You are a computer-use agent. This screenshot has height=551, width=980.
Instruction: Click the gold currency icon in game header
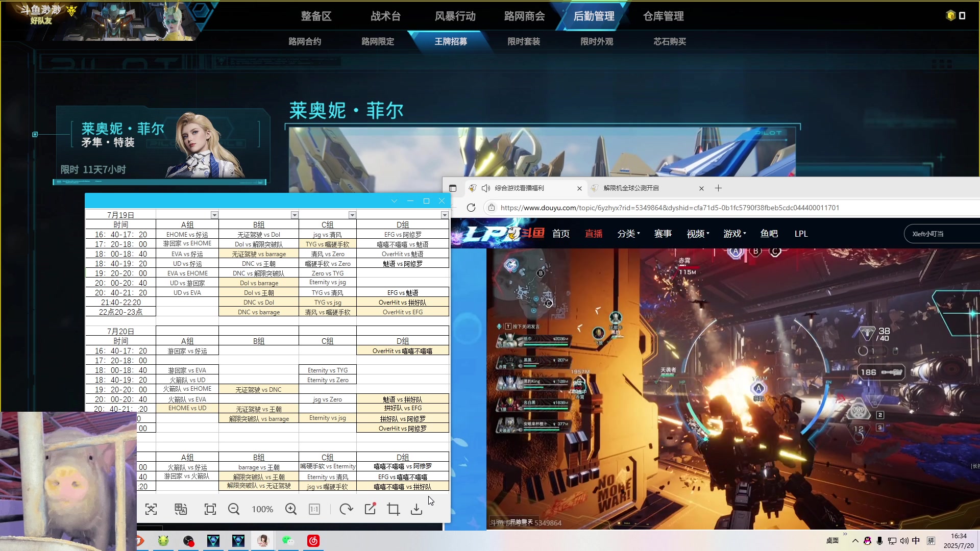point(950,16)
